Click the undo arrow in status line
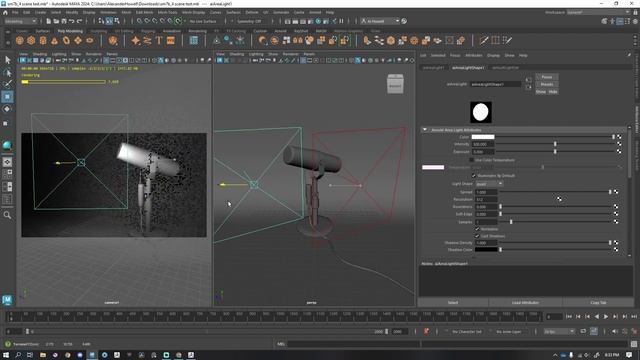 pos(72,21)
